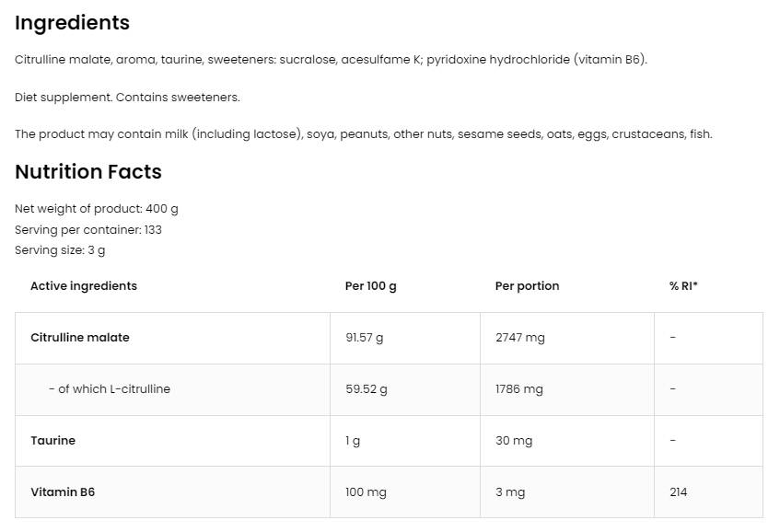Click the 91.57 g value cell
Image resolution: width=780 pixels, height=532 pixels.
point(365,338)
